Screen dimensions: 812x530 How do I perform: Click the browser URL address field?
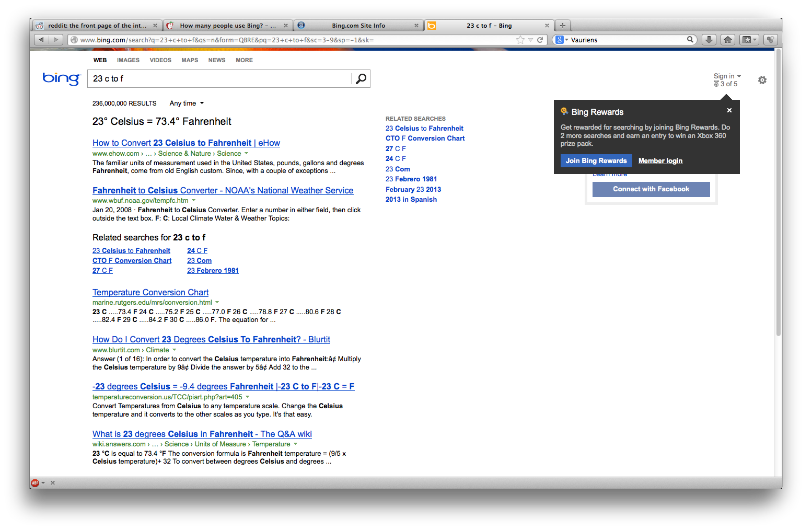coord(296,40)
